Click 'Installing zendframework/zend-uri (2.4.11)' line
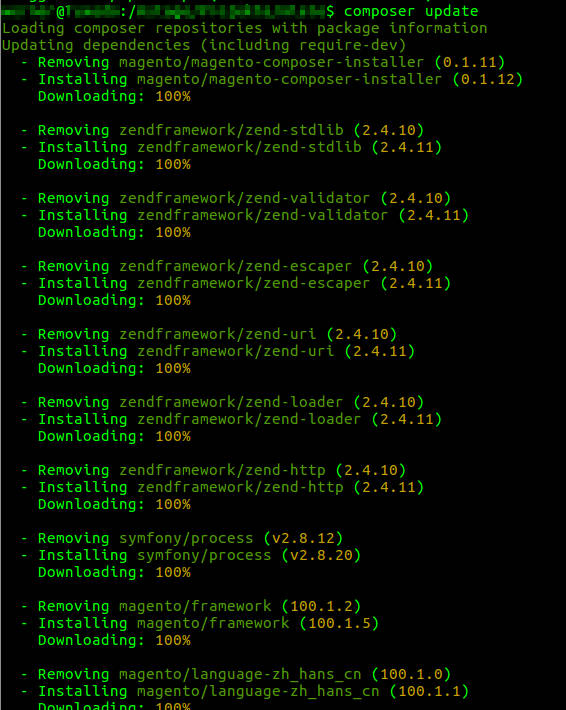 pyautogui.click(x=218, y=351)
